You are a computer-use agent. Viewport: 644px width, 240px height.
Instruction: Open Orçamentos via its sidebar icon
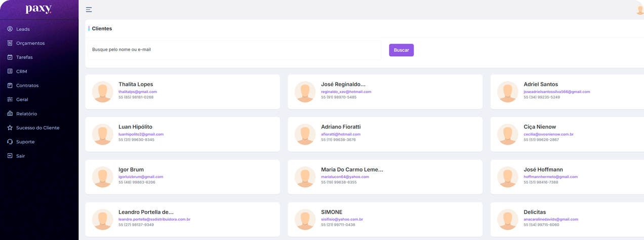(10, 43)
